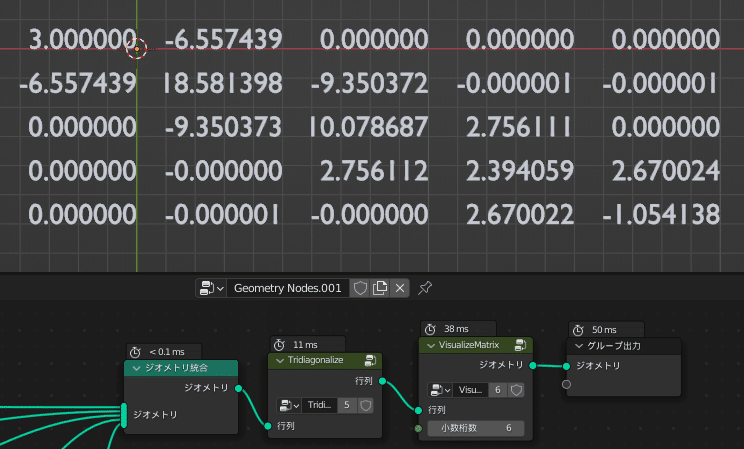Open node group browser beside Geometry Nodes.001
Screen dimensions: 744x449
pyautogui.click(x=212, y=288)
